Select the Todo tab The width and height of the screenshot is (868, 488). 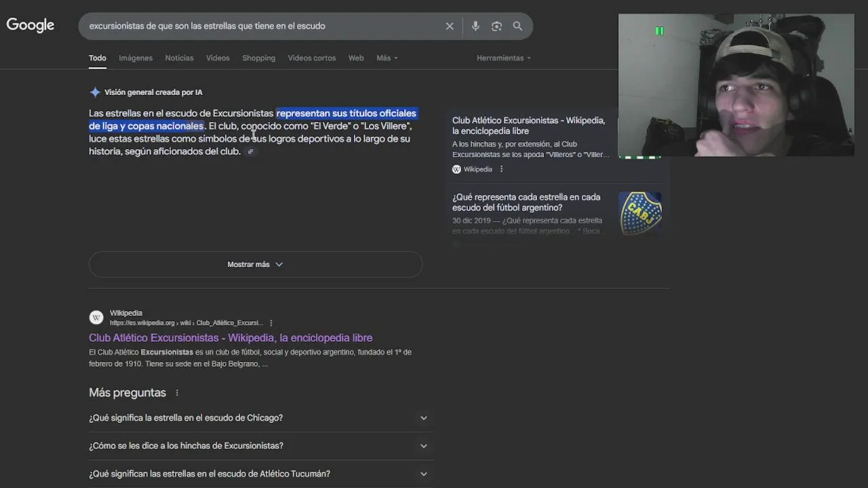(x=98, y=58)
